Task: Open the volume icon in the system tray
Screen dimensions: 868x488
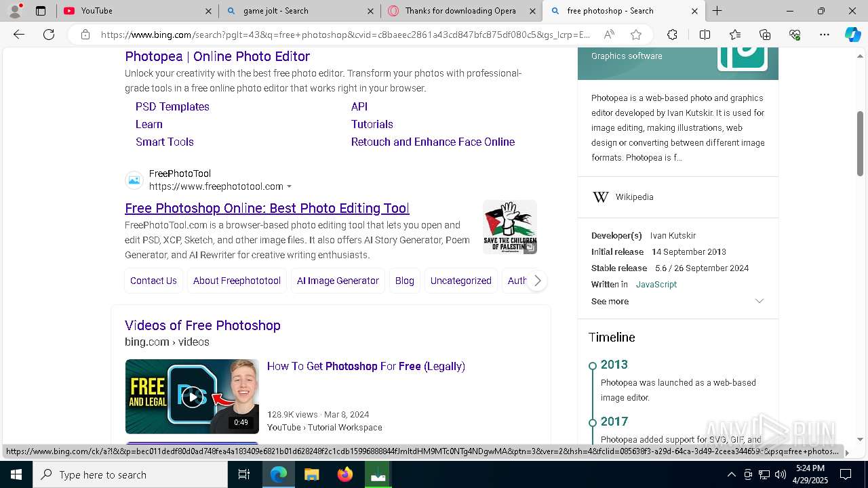Action: pyautogui.click(x=781, y=474)
